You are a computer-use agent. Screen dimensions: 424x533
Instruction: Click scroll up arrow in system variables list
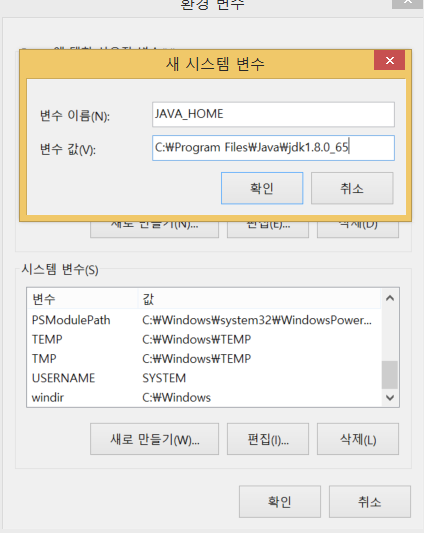[x=390, y=298]
